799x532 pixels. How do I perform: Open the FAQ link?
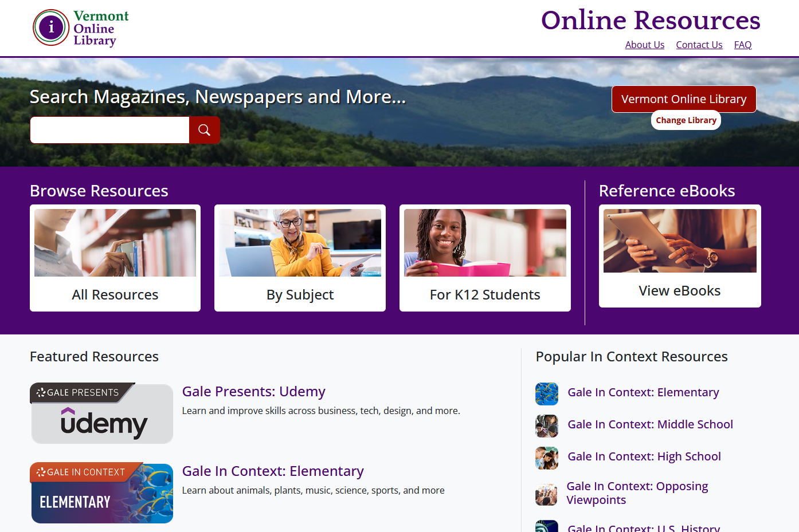tap(743, 45)
